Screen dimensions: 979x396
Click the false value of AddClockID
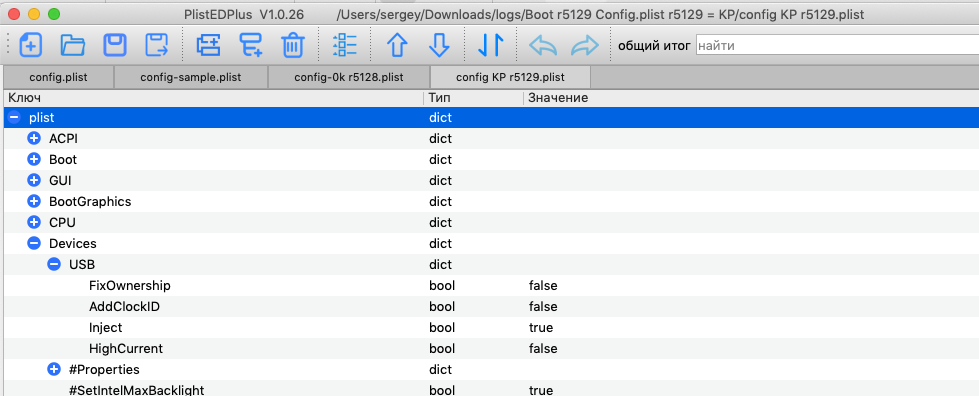tap(543, 307)
